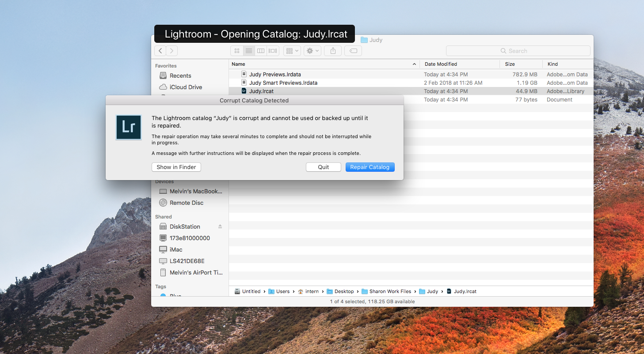Click Judy Smart Previews.lrdata document icon

tap(244, 83)
